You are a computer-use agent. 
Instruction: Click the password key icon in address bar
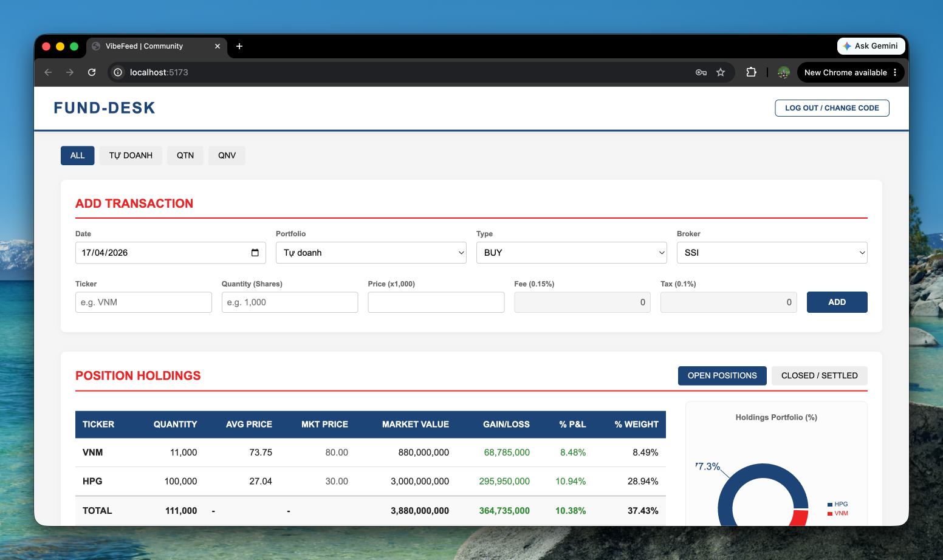[x=701, y=72]
